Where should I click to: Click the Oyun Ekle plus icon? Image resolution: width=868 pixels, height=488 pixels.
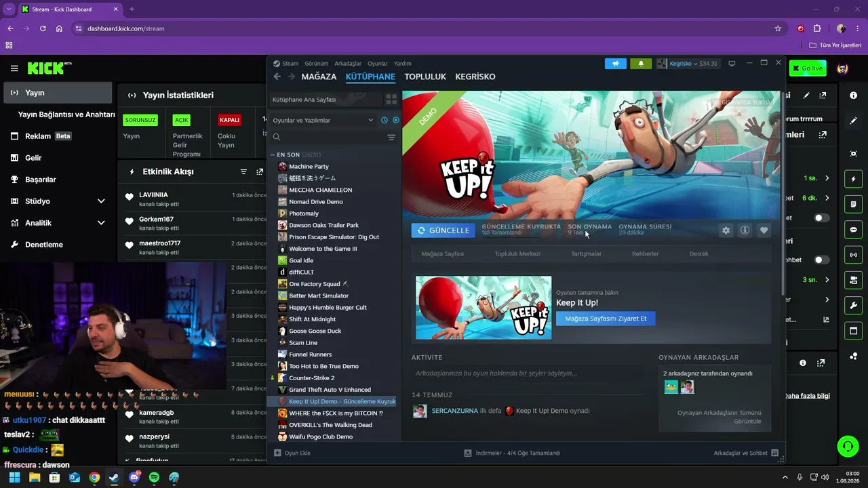point(277,453)
